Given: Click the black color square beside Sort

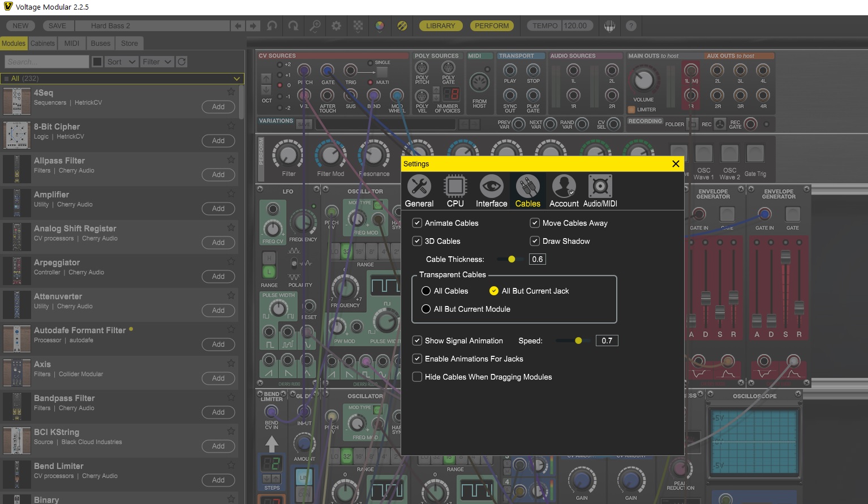Looking at the screenshot, I should coord(97,62).
